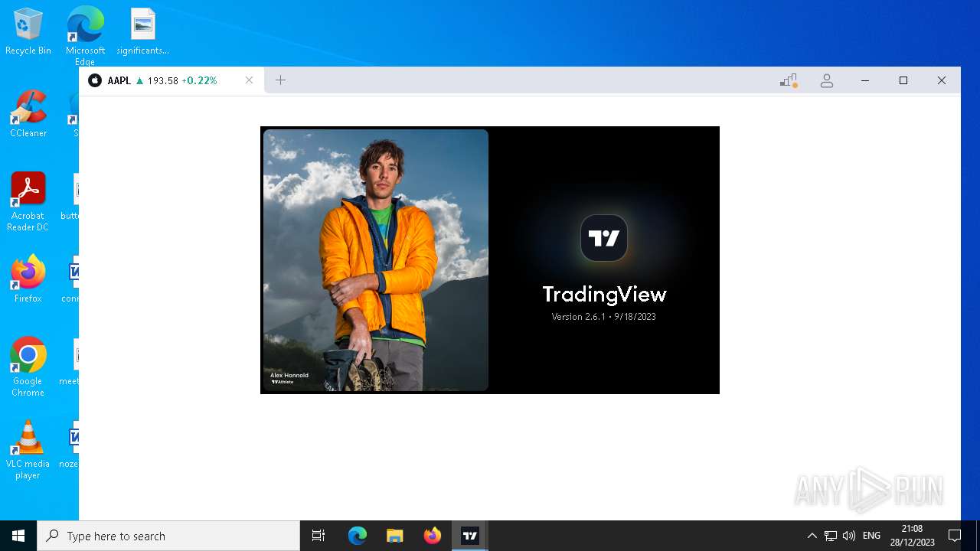Select the significants image file on desktop
Viewport: 980px width, 551px height.
point(142,32)
